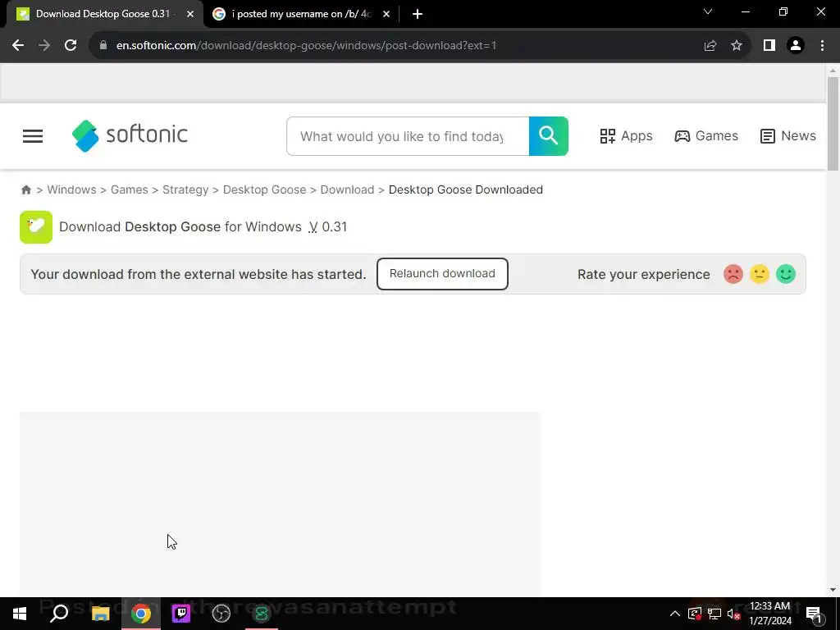Reload the current page
This screenshot has width=840, height=630.
[71, 46]
